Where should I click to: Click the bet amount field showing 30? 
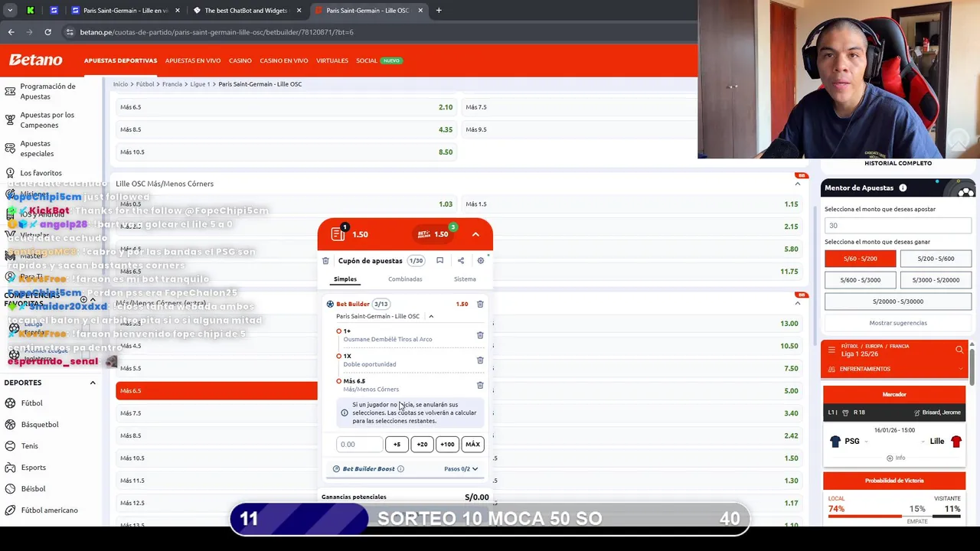(x=898, y=226)
